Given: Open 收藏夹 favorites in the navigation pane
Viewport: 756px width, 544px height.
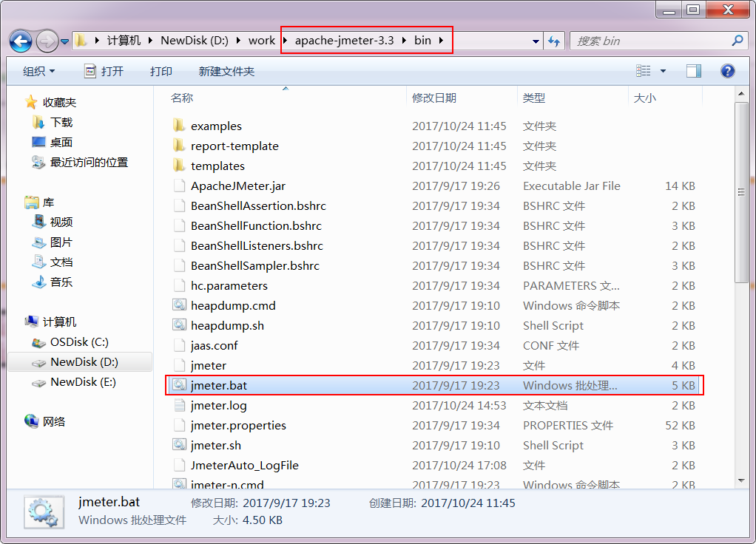Looking at the screenshot, I should [x=59, y=102].
